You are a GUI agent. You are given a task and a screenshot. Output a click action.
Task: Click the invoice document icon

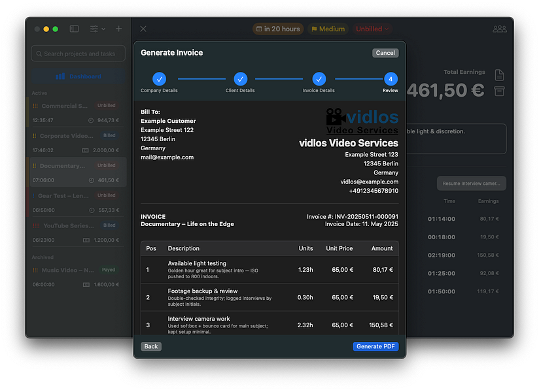click(499, 74)
